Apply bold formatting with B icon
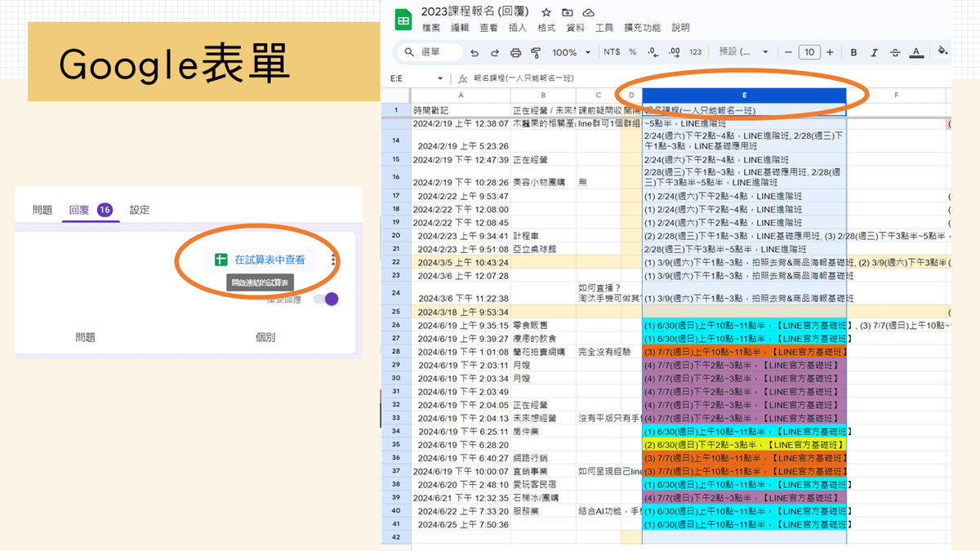The image size is (980, 551). (x=853, y=52)
